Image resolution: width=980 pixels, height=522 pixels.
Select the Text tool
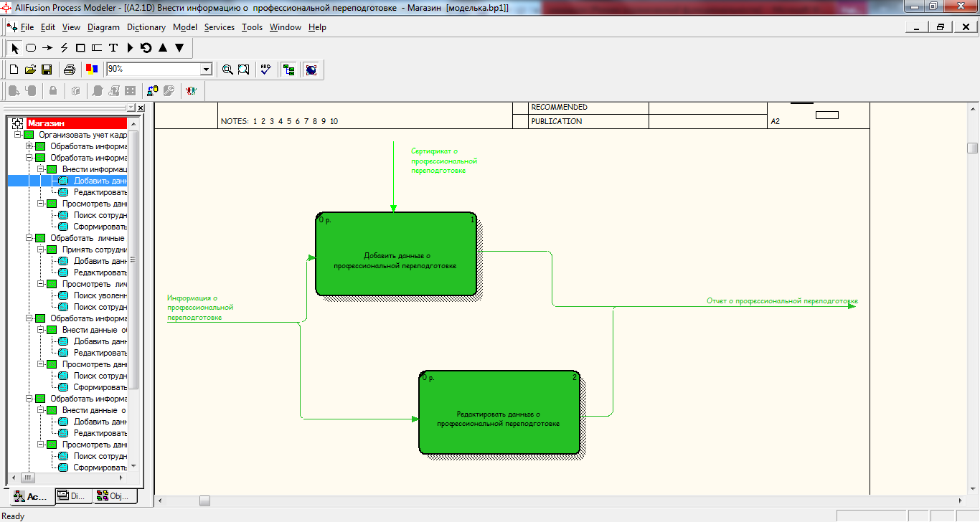point(113,48)
